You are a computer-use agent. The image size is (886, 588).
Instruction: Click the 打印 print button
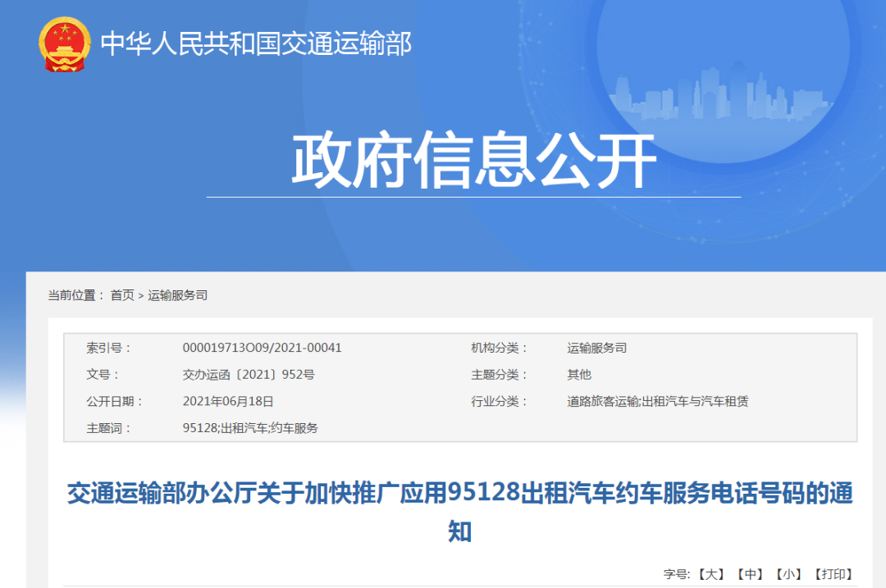coord(833,574)
